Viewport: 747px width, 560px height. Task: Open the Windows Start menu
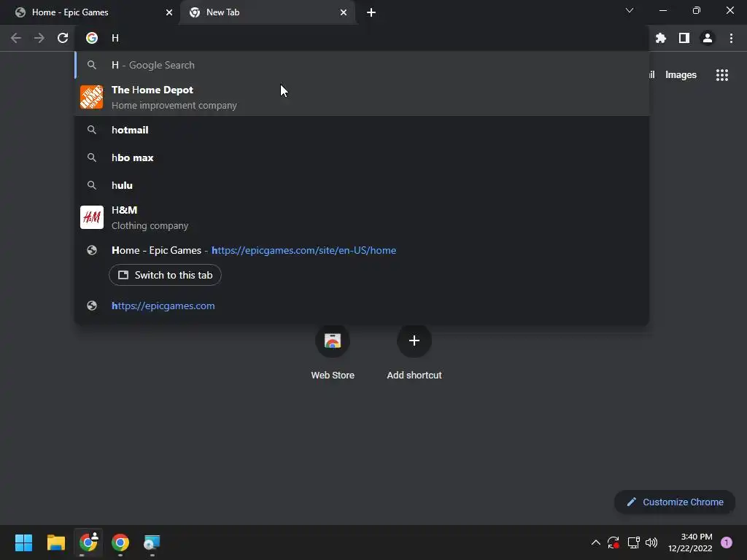click(x=24, y=542)
